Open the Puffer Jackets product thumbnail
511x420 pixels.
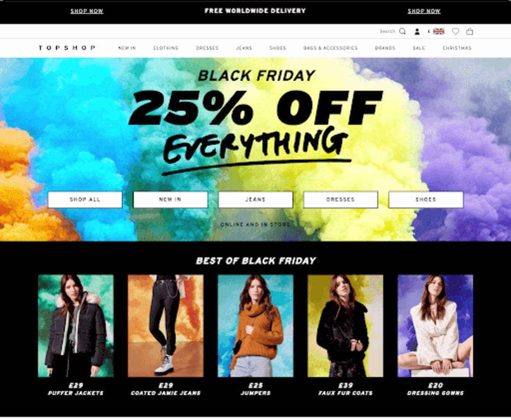tap(76, 326)
